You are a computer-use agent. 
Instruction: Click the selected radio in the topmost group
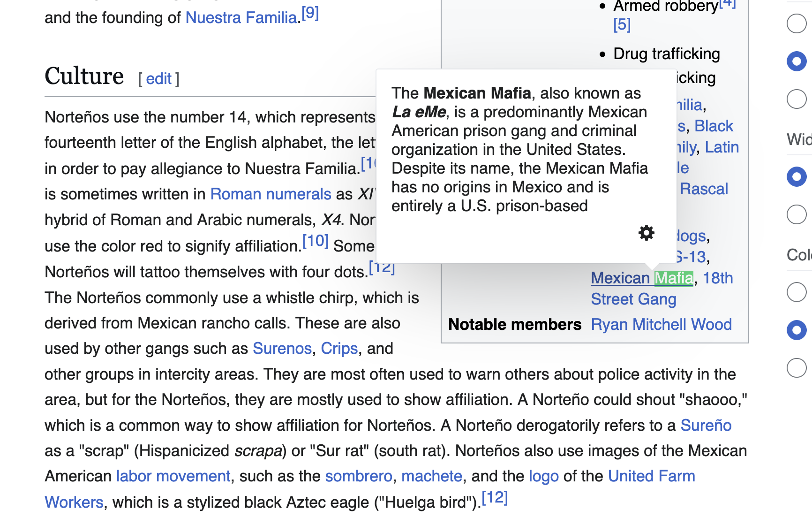797,61
